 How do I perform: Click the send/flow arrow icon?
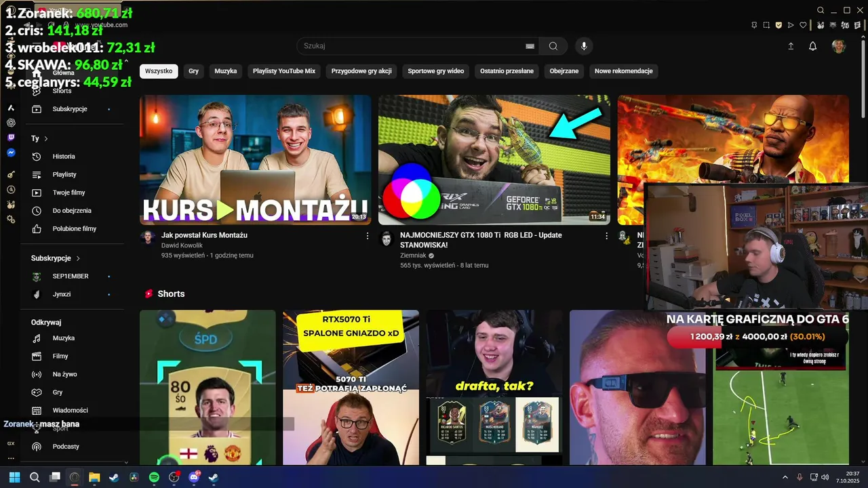(791, 25)
